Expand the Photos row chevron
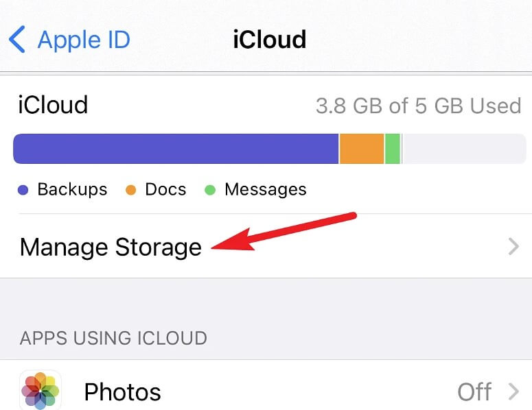Viewport: 532px width, 410px height. click(x=513, y=391)
